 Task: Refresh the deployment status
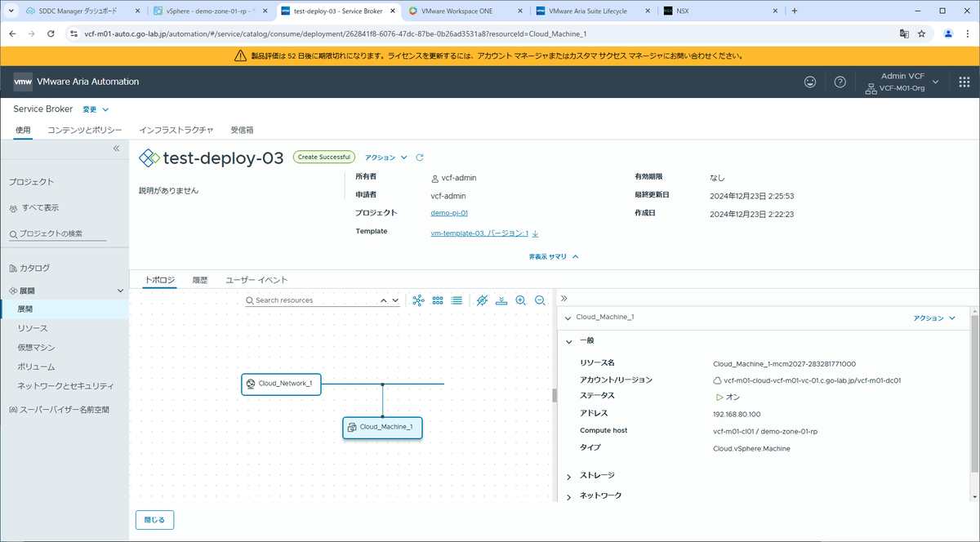click(x=420, y=158)
